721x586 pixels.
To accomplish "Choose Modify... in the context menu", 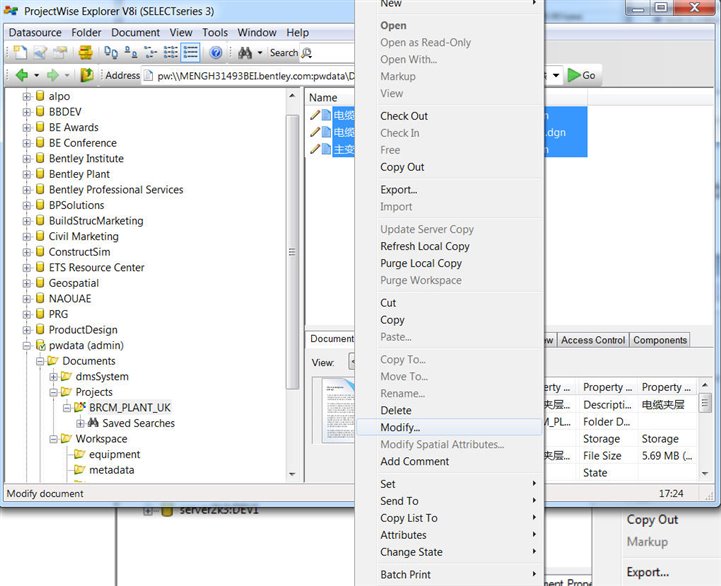I will tap(449, 427).
